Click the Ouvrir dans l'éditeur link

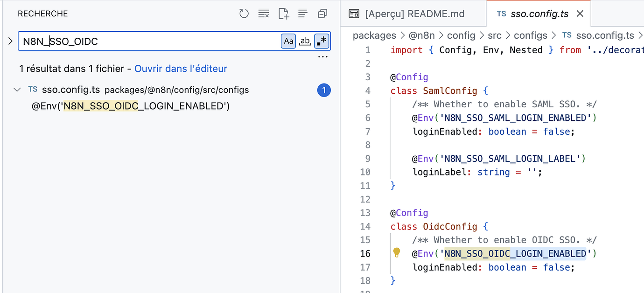[181, 68]
